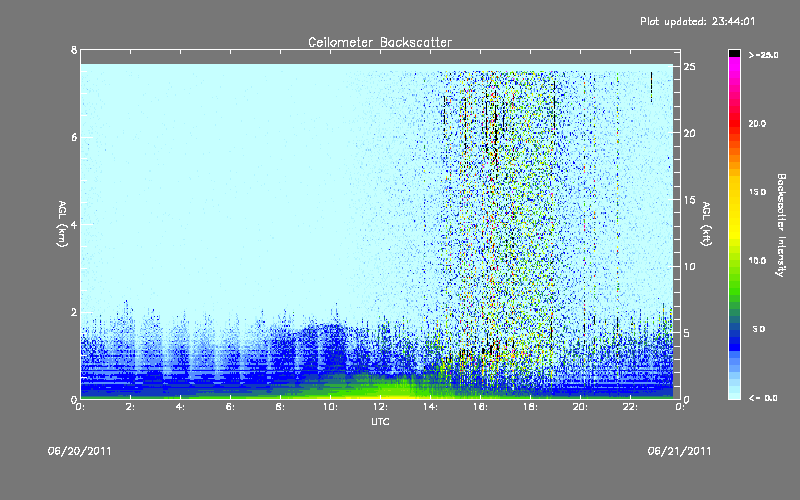Click the ">=25.0" colorbar maximum label
800x500 pixels.
763,55
